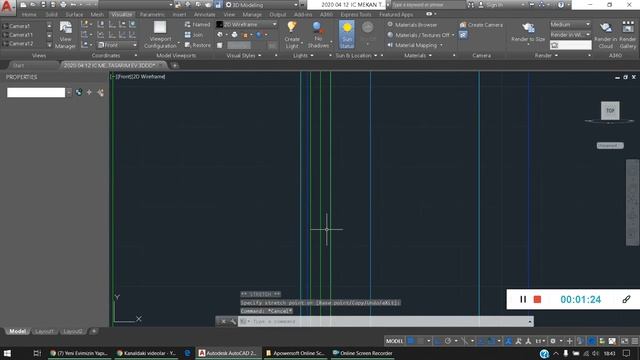Click the camera display icon below Create Camera

click(463, 35)
